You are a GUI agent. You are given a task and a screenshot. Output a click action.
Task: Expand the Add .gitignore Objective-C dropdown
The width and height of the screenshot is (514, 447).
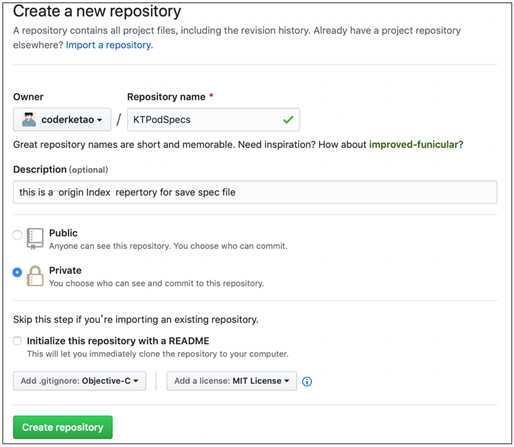pos(80,381)
